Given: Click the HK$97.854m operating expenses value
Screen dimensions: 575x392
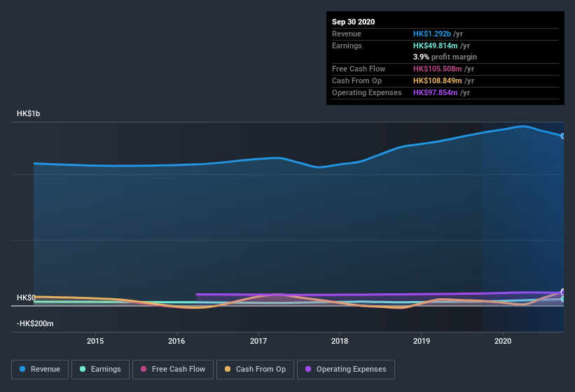Looking at the screenshot, I should (436, 92).
